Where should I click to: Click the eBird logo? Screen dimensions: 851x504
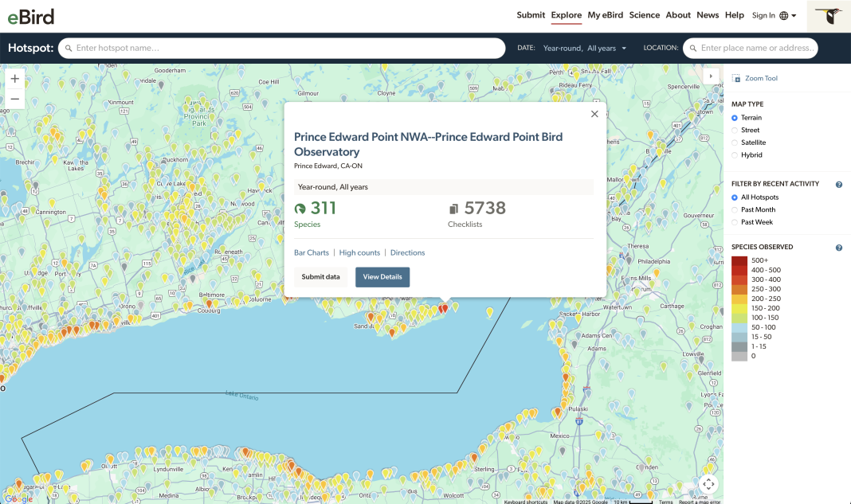29,16
